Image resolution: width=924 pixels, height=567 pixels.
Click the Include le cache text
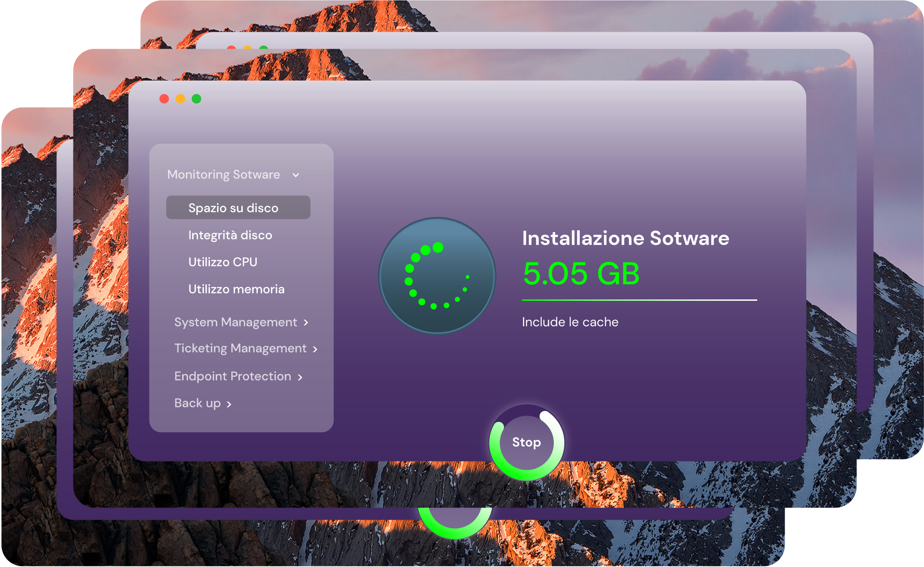pos(570,322)
